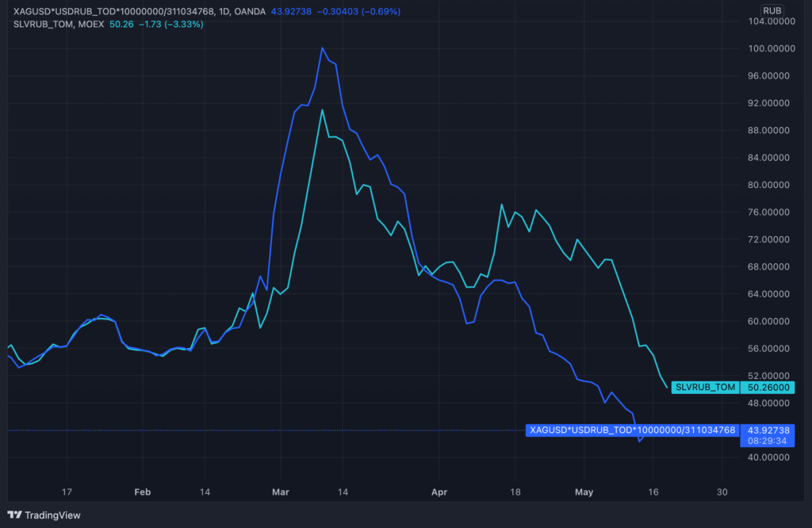812x528 pixels.
Task: Click the 40.00000 price scale level
Action: [768, 457]
